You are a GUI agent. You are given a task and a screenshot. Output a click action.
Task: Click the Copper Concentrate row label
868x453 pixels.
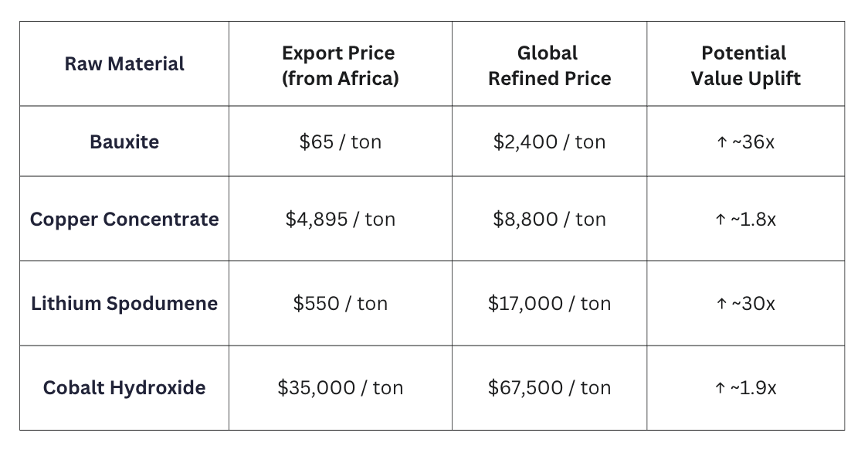pyautogui.click(x=124, y=220)
